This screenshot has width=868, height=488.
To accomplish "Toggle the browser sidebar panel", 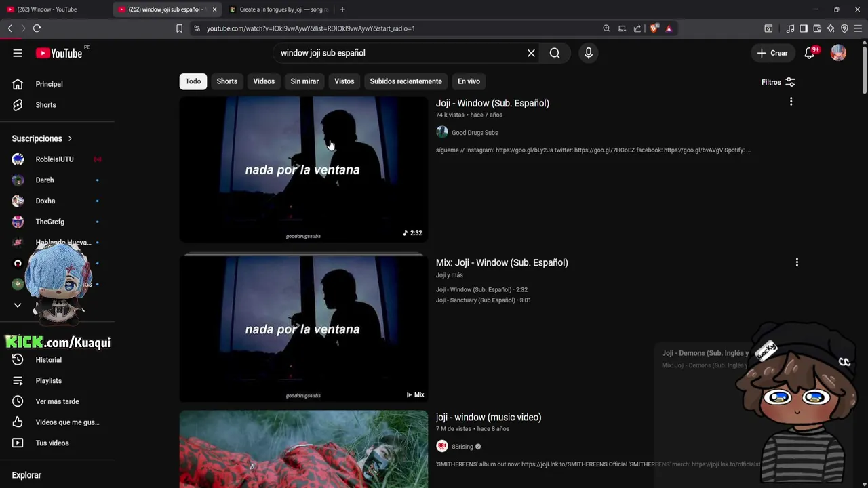I will (804, 28).
